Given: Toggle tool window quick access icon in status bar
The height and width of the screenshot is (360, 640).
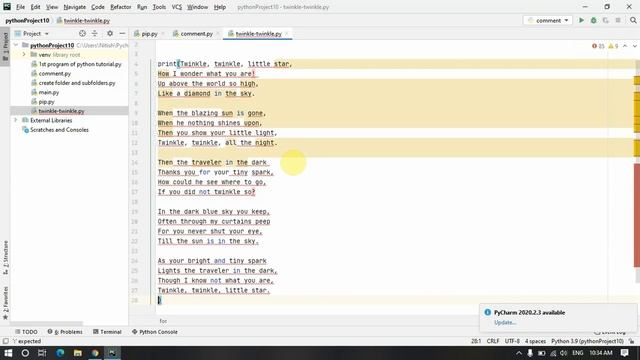Looking at the screenshot, I should click(x=5, y=341).
